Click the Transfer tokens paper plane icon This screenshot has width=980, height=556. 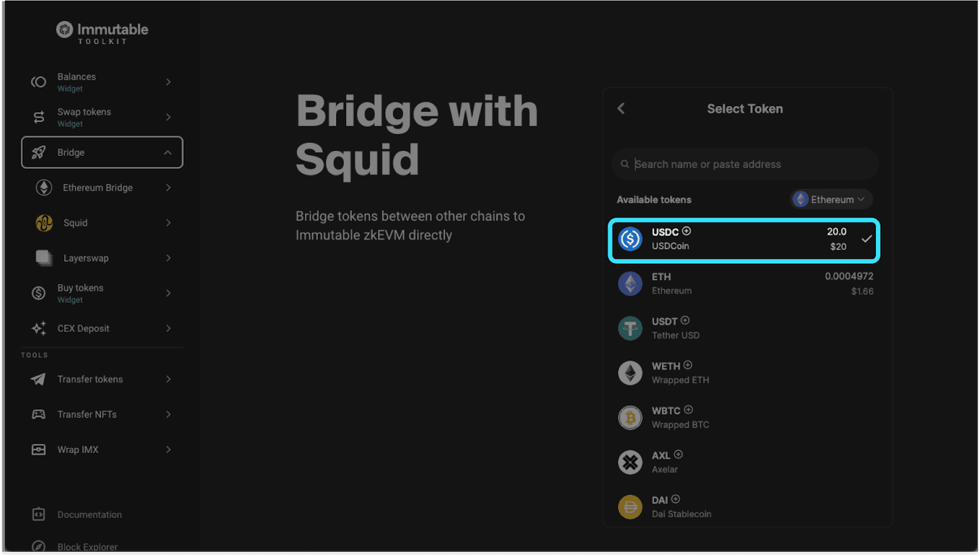coord(38,379)
